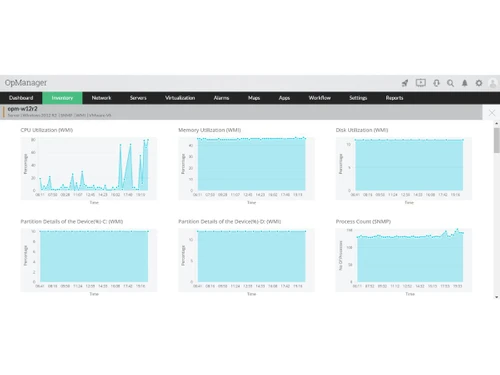The width and height of the screenshot is (500, 375).
Task: Click the Partition Details D: (WMI) title
Action: point(229,222)
